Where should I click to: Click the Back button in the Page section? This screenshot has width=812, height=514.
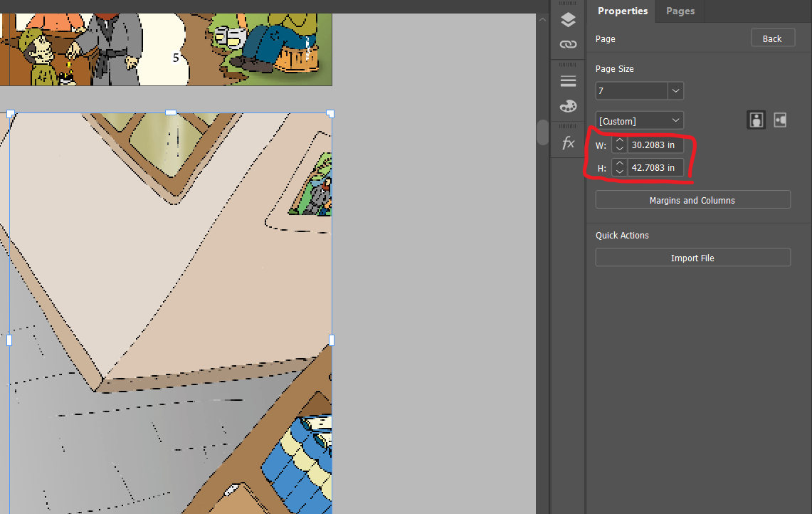773,38
